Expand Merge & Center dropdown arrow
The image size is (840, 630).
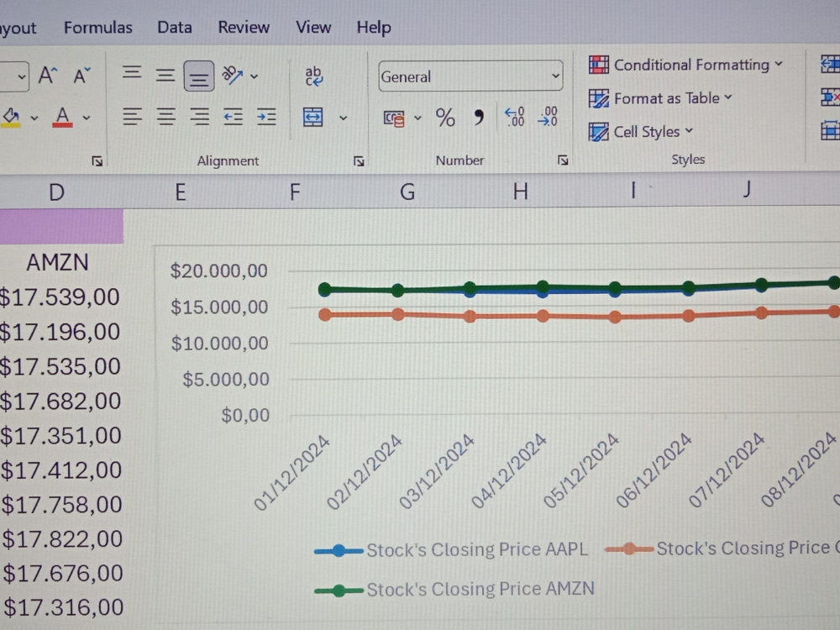[x=344, y=118]
